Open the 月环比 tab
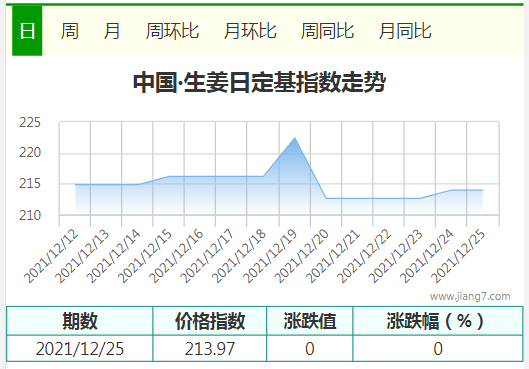Screen dimensions: 529x369 click(x=250, y=31)
